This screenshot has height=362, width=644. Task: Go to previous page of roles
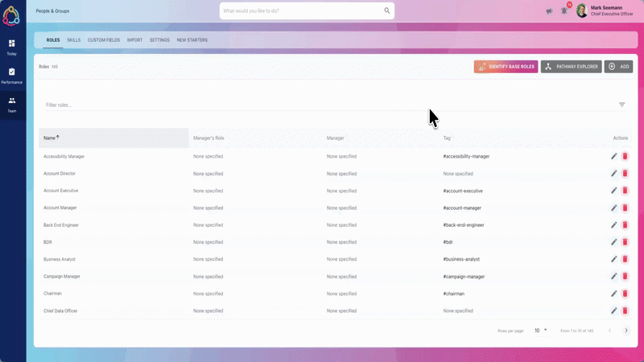[610, 331]
